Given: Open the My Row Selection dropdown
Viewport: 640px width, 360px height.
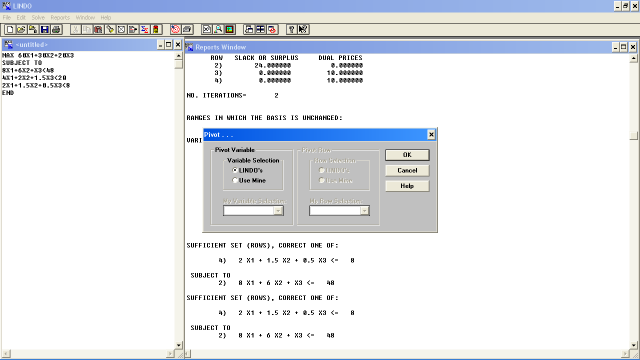Looking at the screenshot, I should pyautogui.click(x=364, y=211).
